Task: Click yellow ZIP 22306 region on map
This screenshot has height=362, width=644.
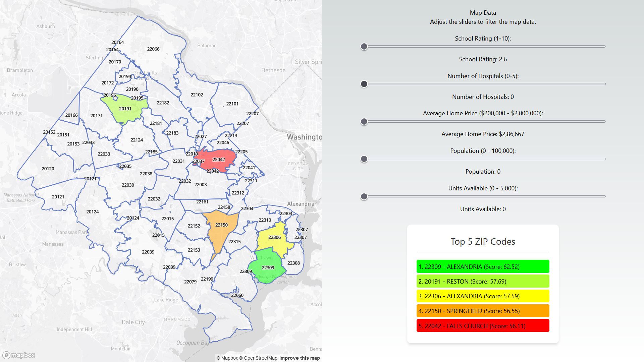Action: pos(272,242)
